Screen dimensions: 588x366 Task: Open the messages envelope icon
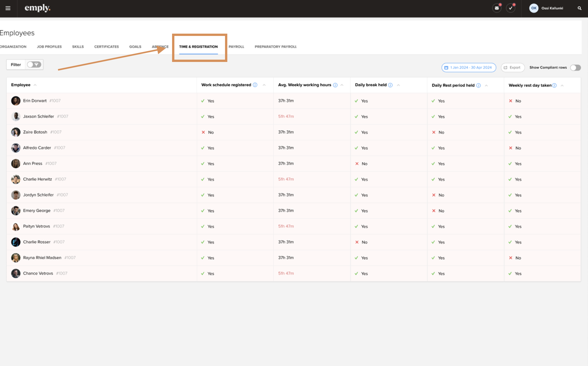tap(497, 8)
